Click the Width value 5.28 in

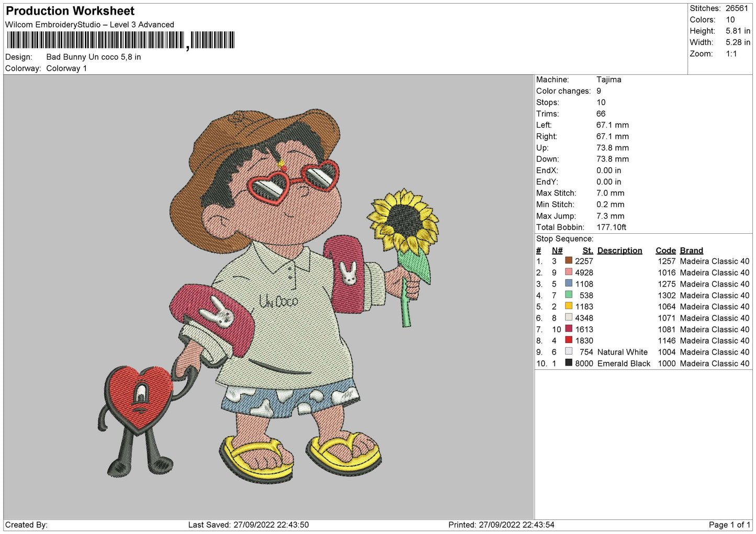click(738, 42)
